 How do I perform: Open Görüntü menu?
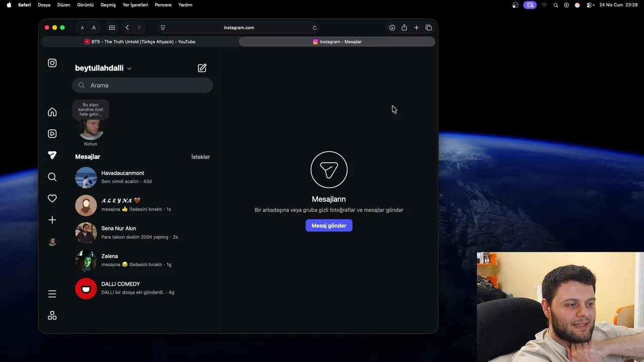(85, 5)
